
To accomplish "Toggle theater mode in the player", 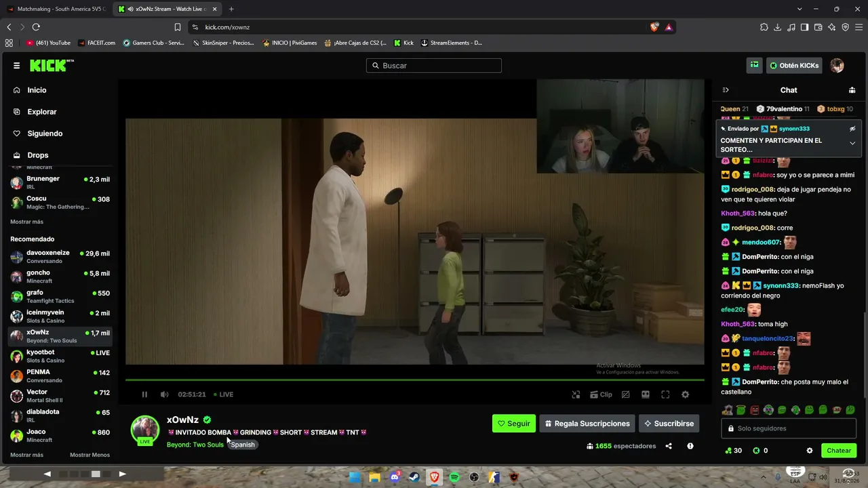I will coord(646,394).
